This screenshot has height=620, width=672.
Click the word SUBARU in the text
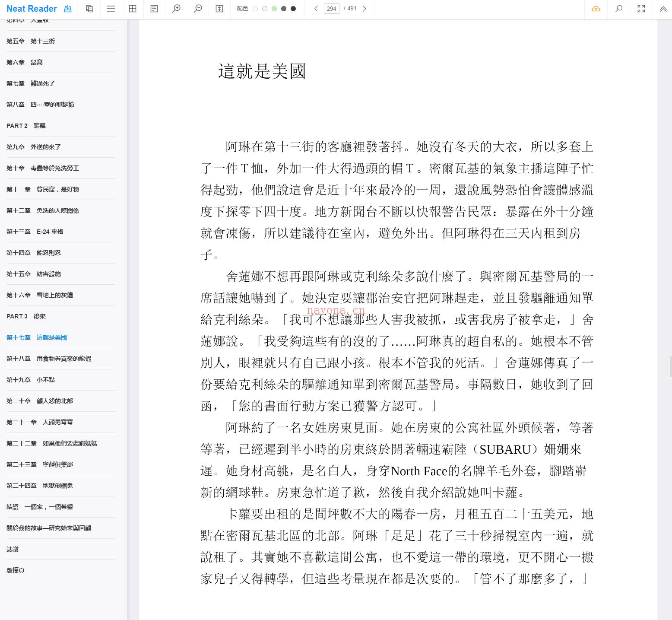click(x=505, y=449)
